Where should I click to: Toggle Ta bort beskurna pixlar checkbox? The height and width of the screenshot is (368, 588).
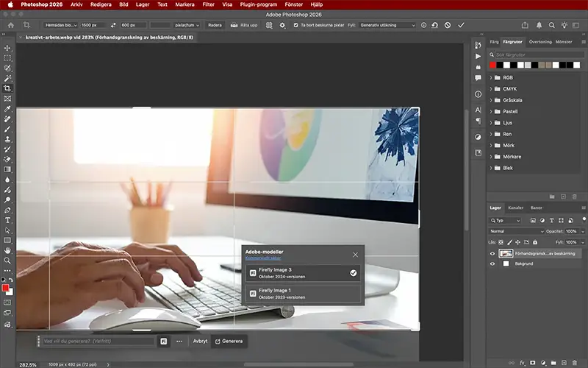click(296, 25)
